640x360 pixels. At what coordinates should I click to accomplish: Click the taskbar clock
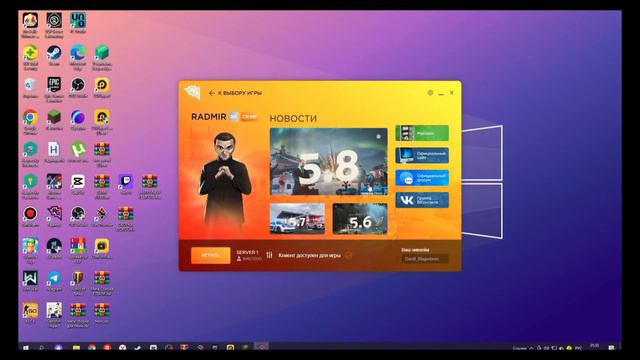click(x=594, y=346)
